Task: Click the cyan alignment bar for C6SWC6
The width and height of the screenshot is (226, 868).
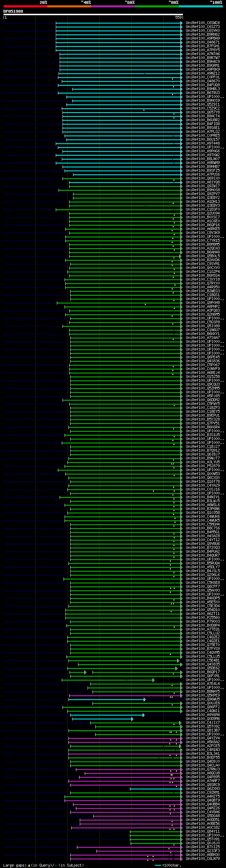Action: point(119,23)
